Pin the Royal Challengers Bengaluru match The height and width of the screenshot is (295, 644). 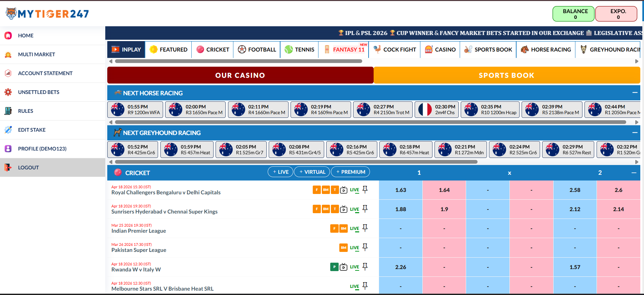[x=365, y=190]
